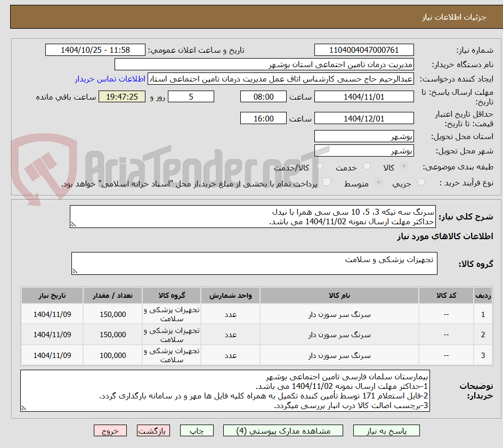Click the گروه کالا text area
The width and height of the screenshot is (503, 448).
coord(254,263)
